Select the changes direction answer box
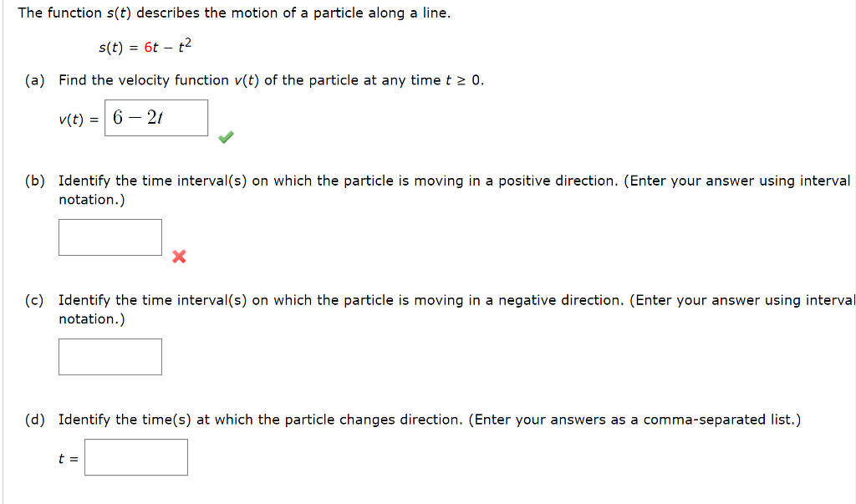This screenshot has width=856, height=504. click(x=136, y=456)
